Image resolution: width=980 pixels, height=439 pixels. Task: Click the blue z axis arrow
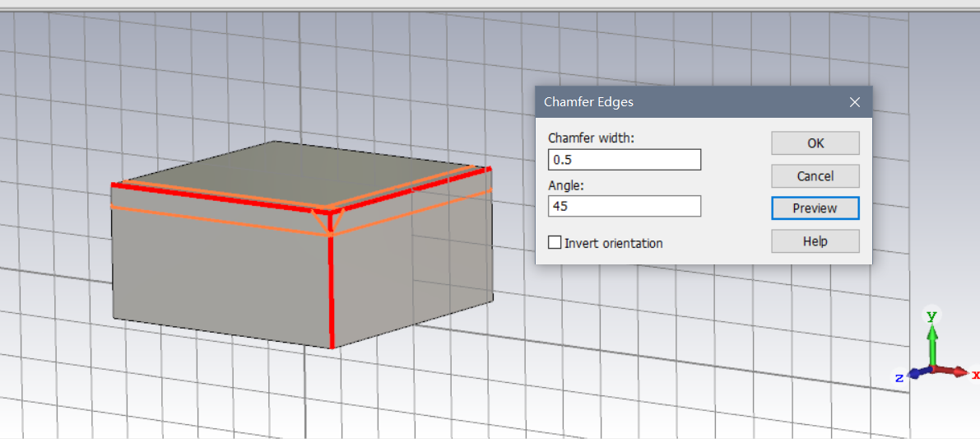click(918, 373)
